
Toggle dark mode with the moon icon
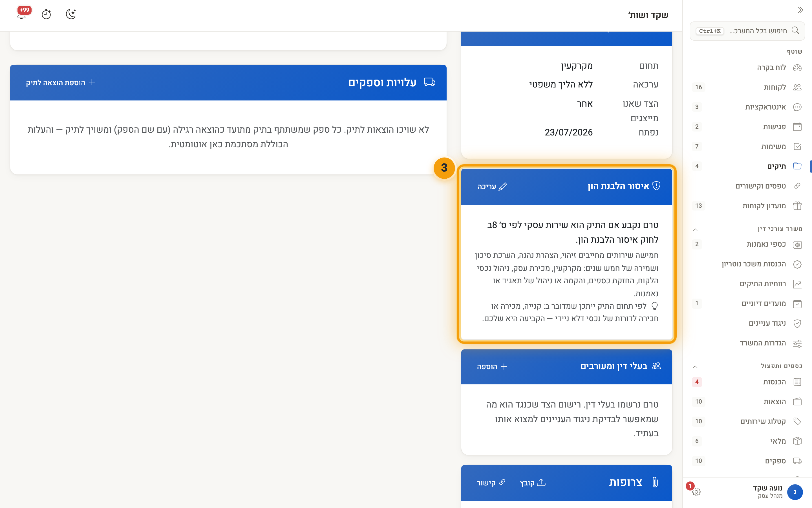click(71, 14)
